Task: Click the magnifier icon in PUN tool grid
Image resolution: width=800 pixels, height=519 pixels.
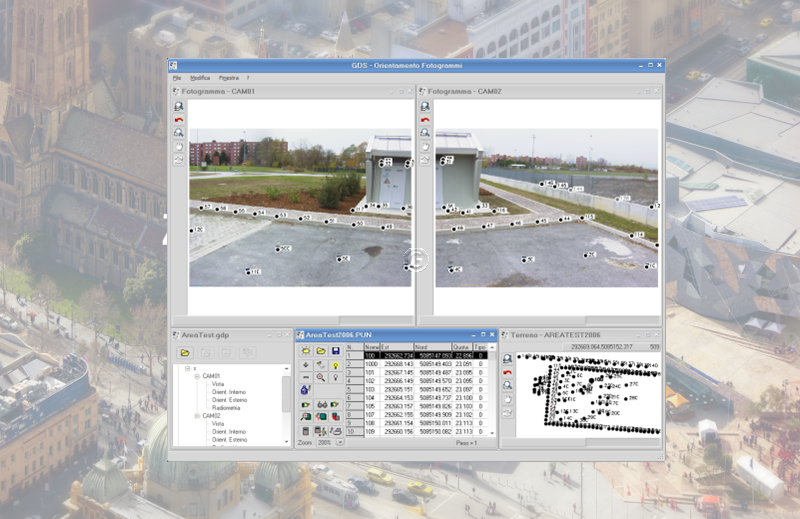Action: point(321,377)
